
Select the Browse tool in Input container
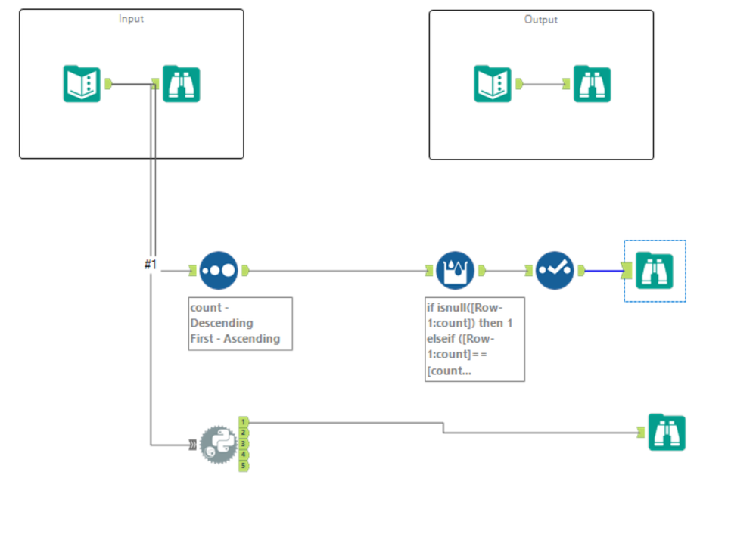tap(182, 84)
